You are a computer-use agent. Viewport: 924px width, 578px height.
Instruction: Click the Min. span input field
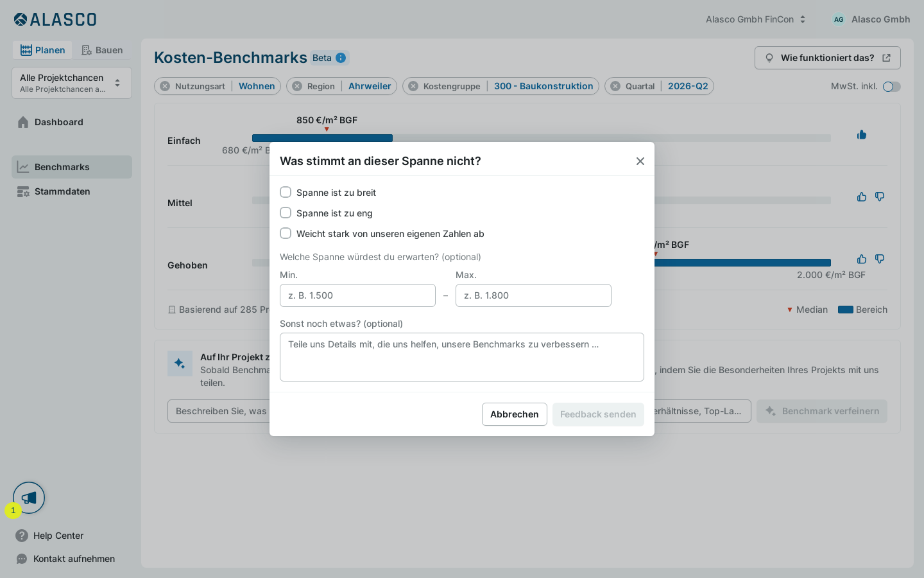coord(357,295)
